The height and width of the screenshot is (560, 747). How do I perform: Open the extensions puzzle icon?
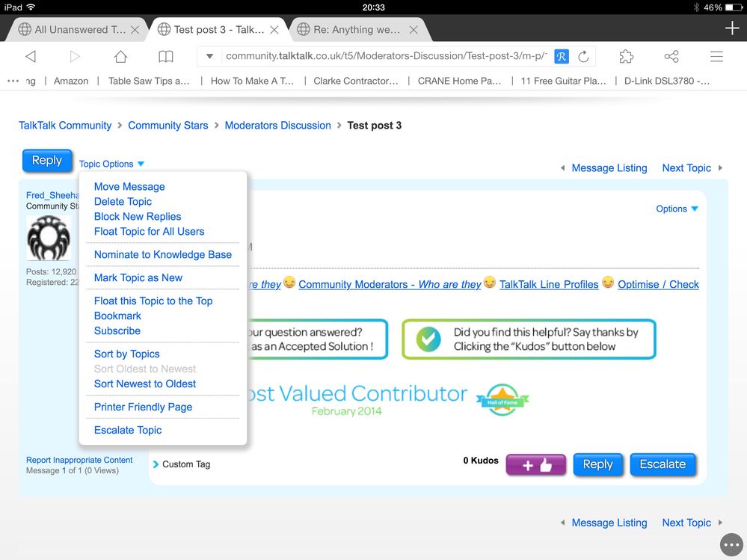pyautogui.click(x=626, y=57)
